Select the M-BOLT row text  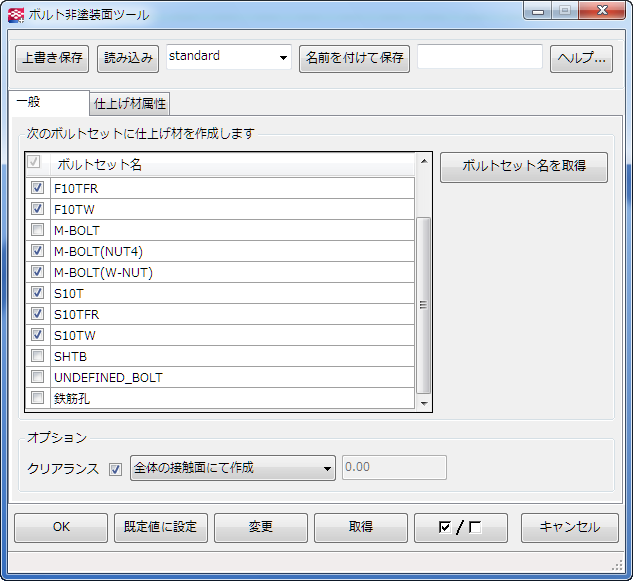tap(77, 230)
